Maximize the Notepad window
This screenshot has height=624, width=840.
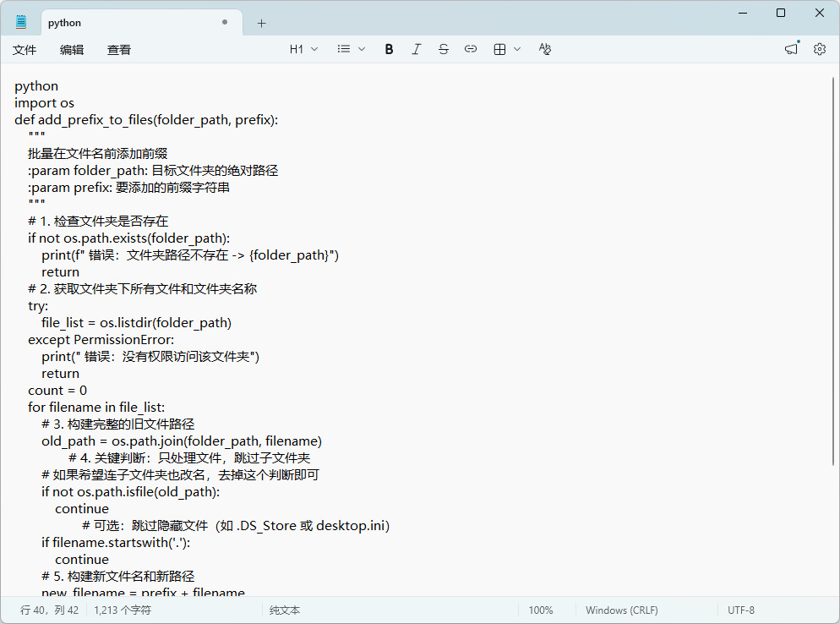click(781, 13)
